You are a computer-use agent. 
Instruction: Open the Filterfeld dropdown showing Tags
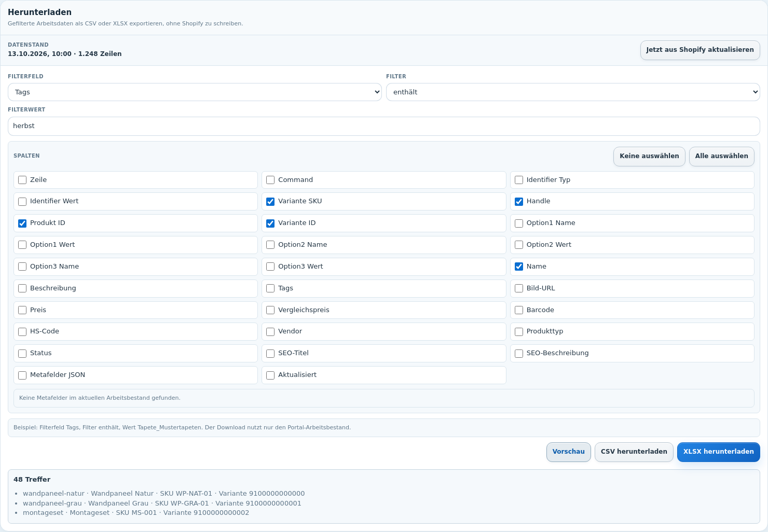coord(195,92)
